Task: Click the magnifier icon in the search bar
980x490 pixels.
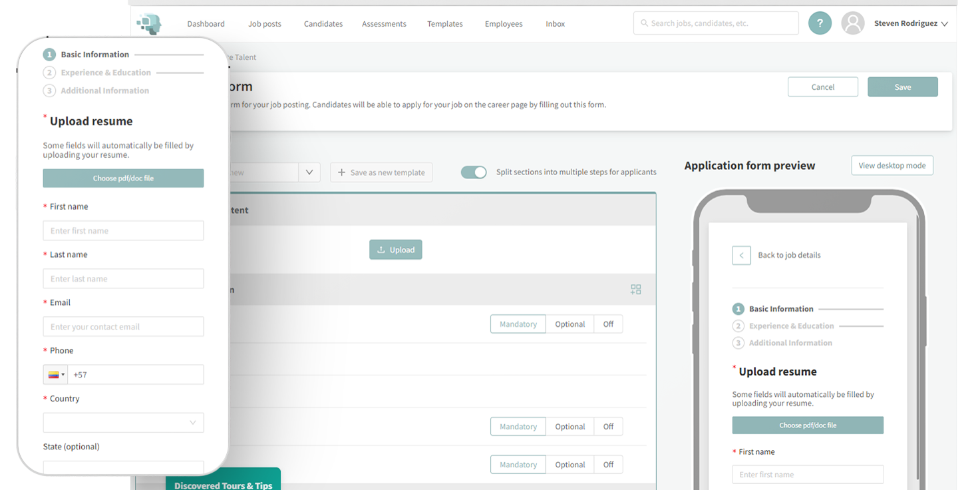Action: (x=643, y=23)
